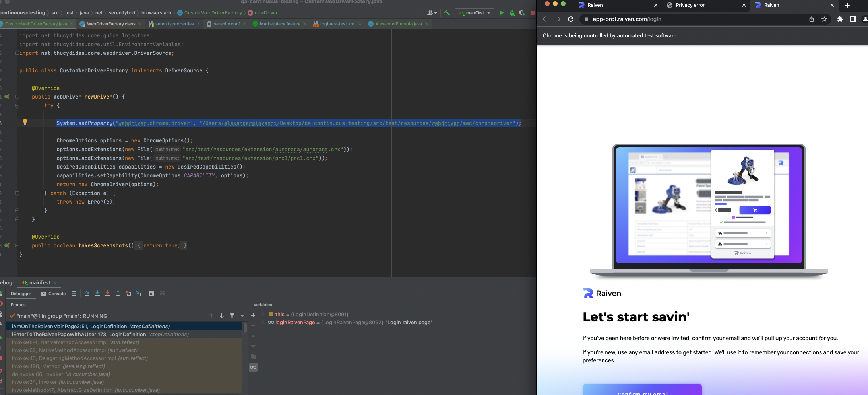Open serenity.conf editor tab
The width and height of the screenshot is (868, 395).
tap(227, 24)
